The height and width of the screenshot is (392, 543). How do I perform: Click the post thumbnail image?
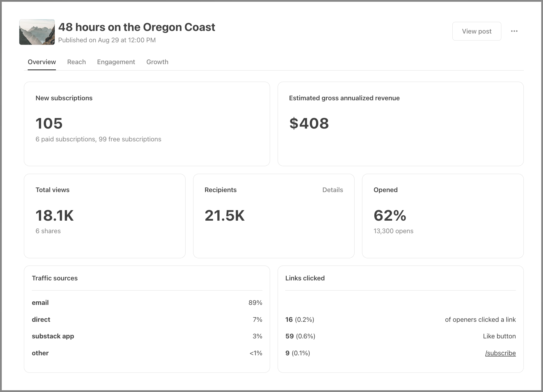[37, 32]
